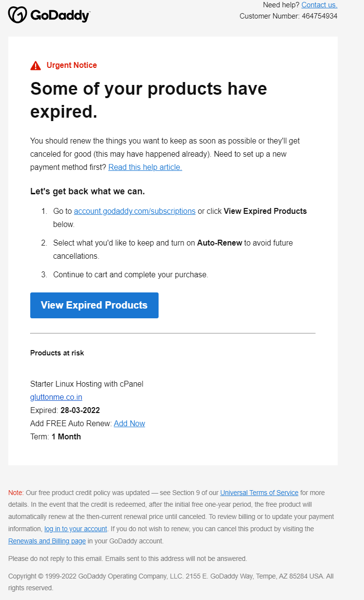Visit the gluttonme.co.in domain link
The image size is (364, 600).
(56, 397)
